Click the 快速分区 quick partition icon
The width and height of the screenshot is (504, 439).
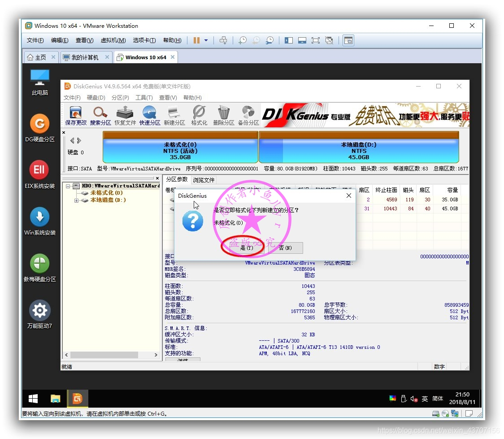click(150, 115)
